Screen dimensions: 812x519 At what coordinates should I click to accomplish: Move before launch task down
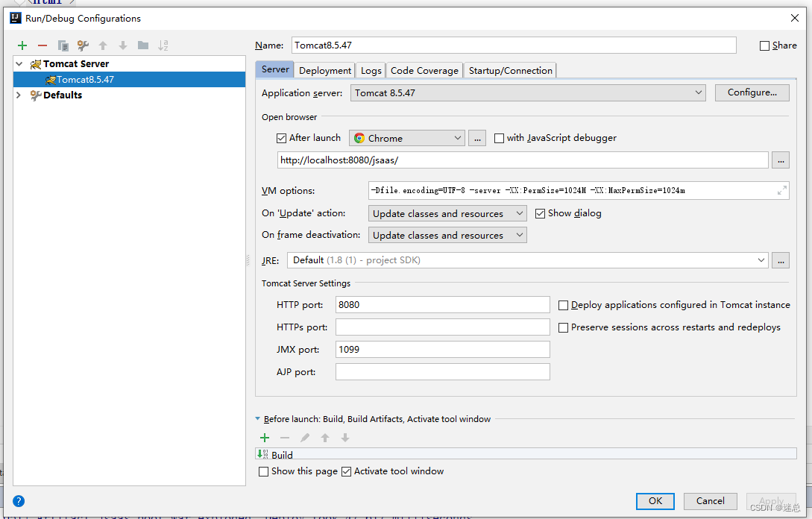pos(345,438)
